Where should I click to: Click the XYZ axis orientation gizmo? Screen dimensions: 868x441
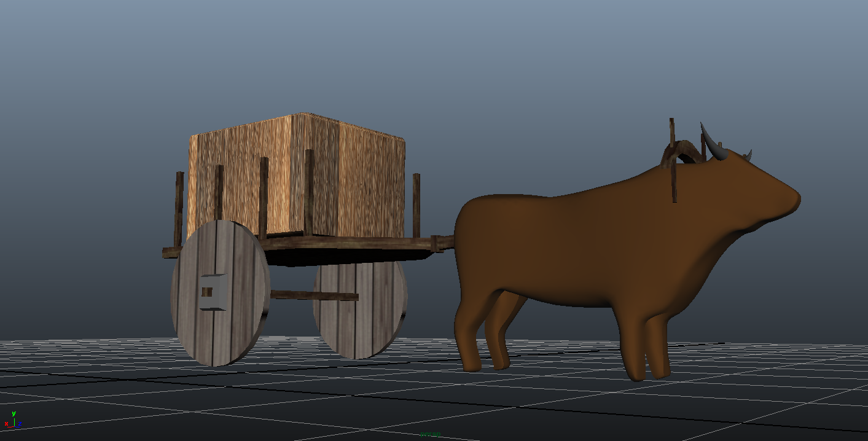click(12, 420)
